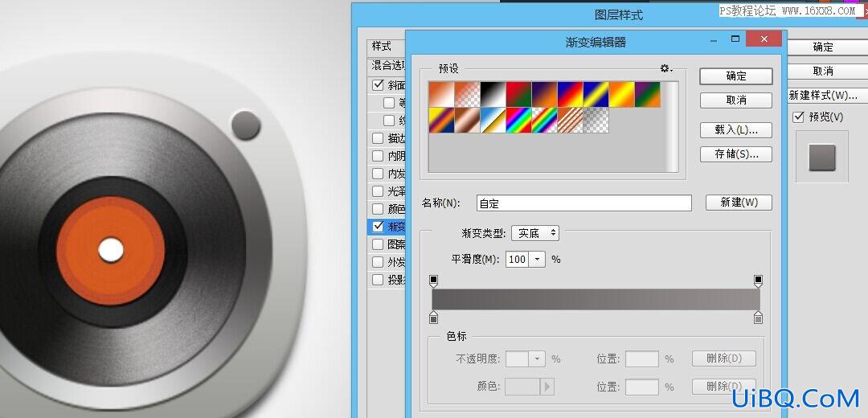The width and height of the screenshot is (868, 418).
Task: Open the presets gear menu
Action: [666, 68]
